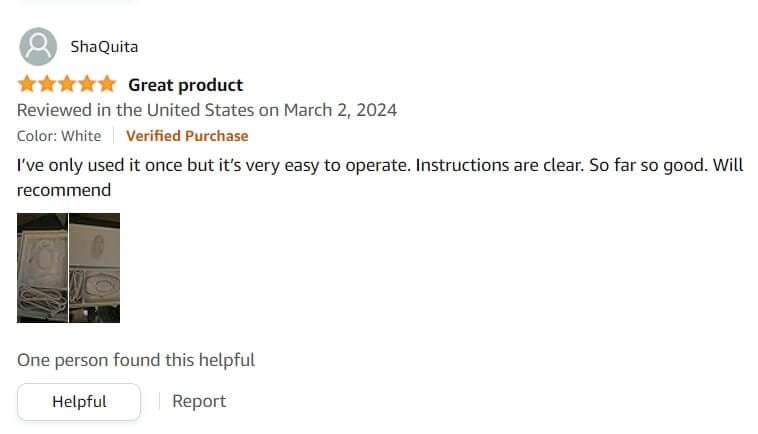
Task: Click the fifth rating star
Action: click(x=107, y=84)
